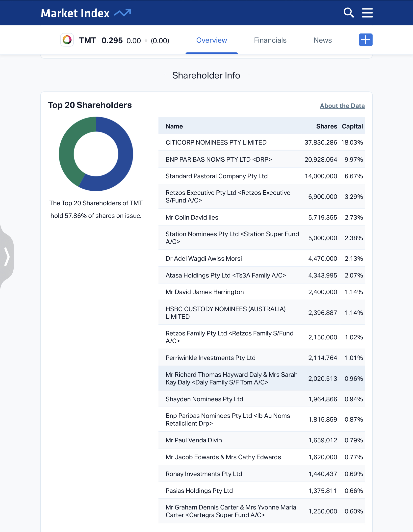Image resolution: width=413 pixels, height=532 pixels.
Task: Click the 0.295 share price
Action: (x=112, y=40)
